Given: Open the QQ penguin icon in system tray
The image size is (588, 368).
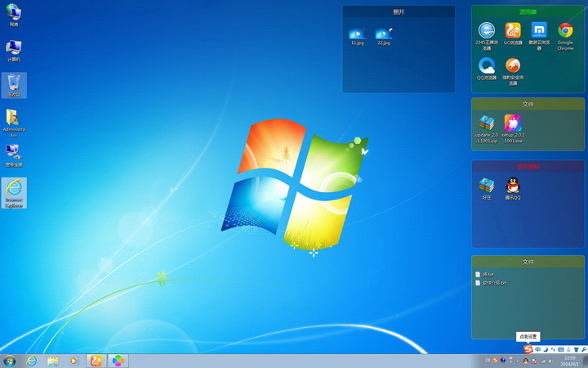Looking at the screenshot, I should pos(525,361).
